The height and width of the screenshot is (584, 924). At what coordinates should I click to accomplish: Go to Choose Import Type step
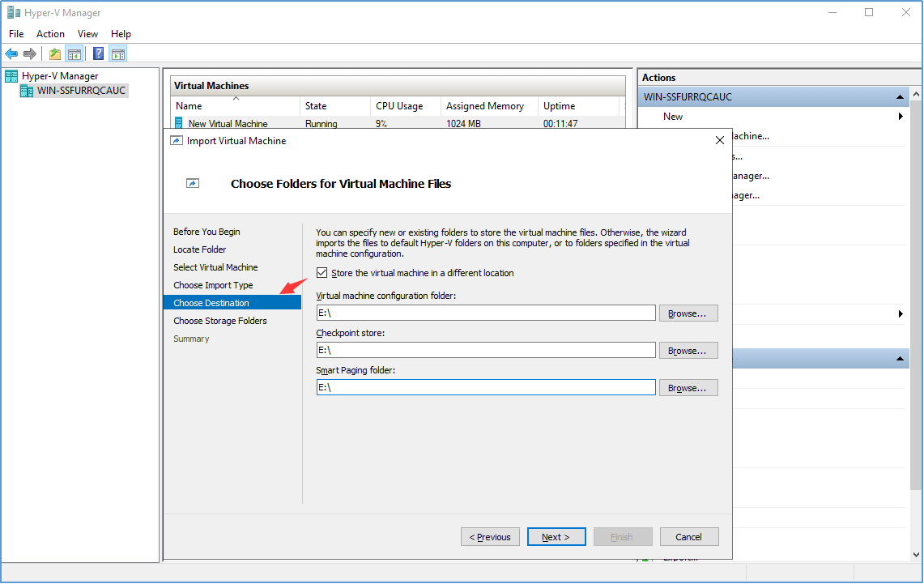click(x=213, y=285)
